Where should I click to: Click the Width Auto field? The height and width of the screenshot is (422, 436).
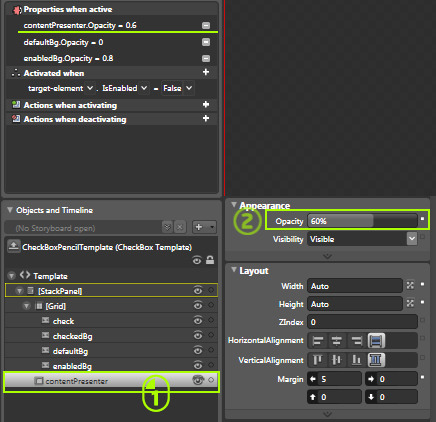pyautogui.click(x=355, y=286)
